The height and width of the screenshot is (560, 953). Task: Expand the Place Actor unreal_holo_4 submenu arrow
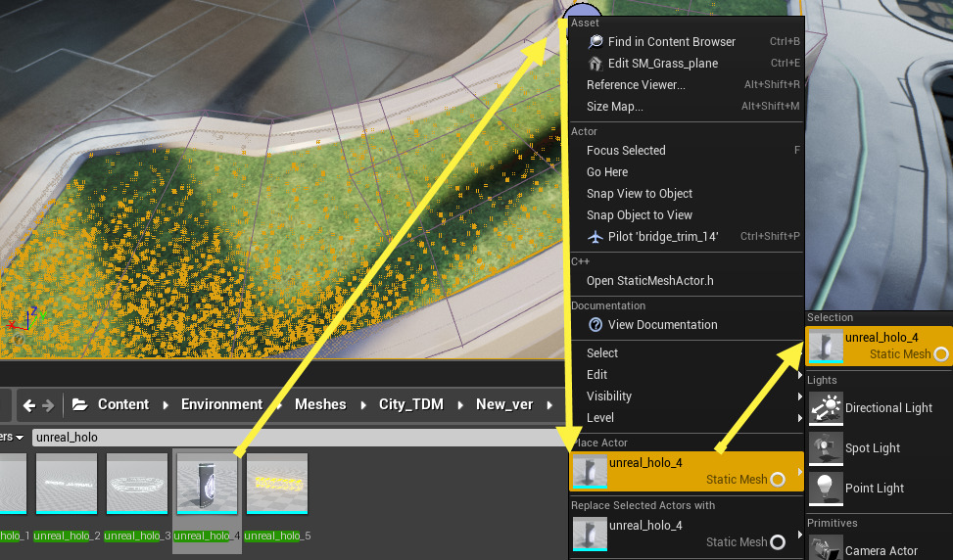click(x=800, y=471)
